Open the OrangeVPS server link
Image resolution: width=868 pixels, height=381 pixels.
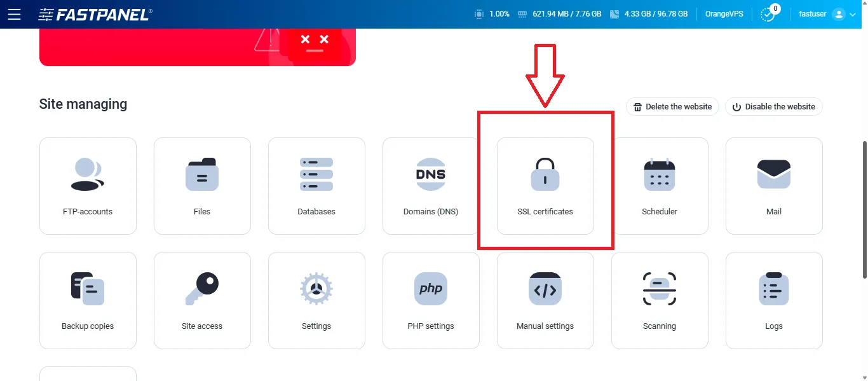pyautogui.click(x=724, y=13)
